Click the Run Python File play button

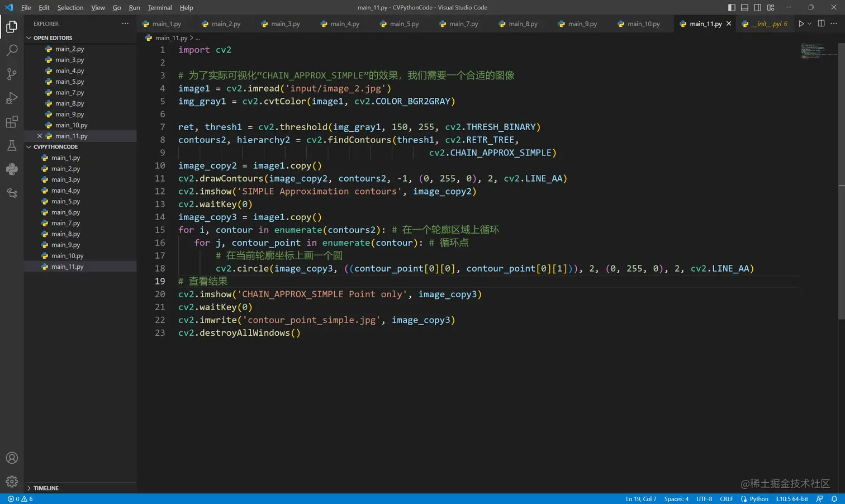801,23
